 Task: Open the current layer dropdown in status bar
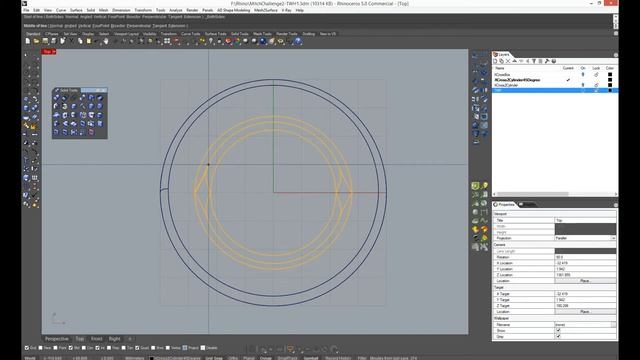[x=176, y=358]
